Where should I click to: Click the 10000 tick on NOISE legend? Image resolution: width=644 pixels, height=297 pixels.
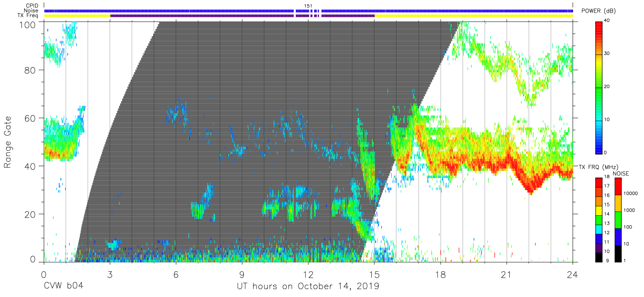pos(631,194)
